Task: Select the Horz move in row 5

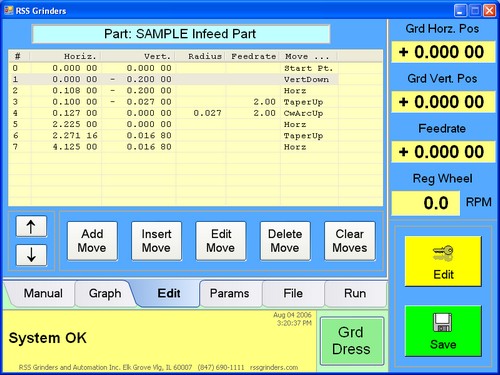Action: tap(173, 124)
